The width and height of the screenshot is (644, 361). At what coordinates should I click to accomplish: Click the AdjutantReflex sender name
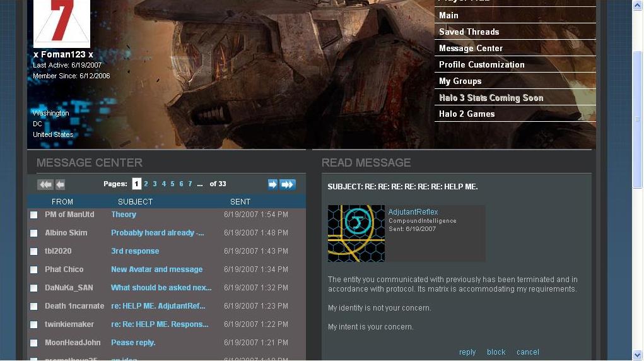click(413, 212)
